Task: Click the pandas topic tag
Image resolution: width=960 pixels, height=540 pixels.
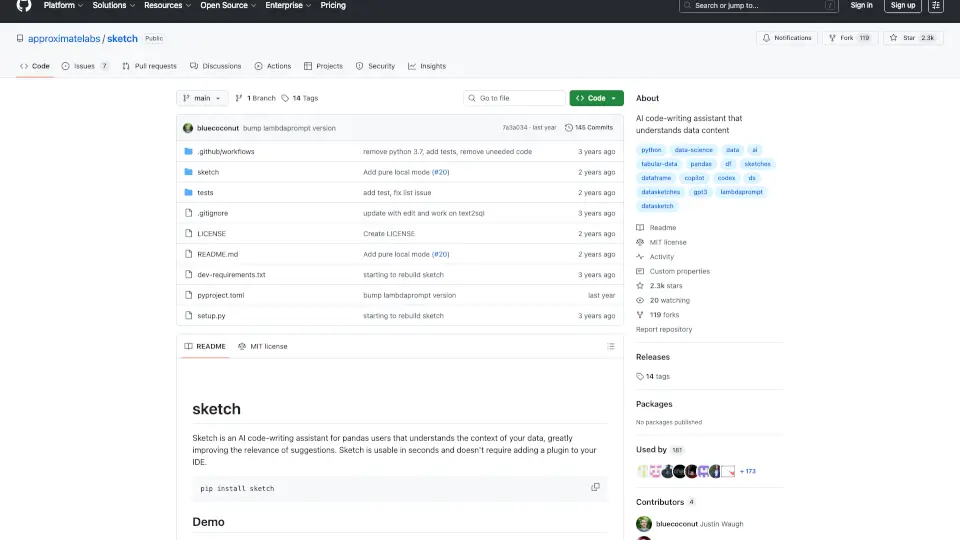Action: 701,163
